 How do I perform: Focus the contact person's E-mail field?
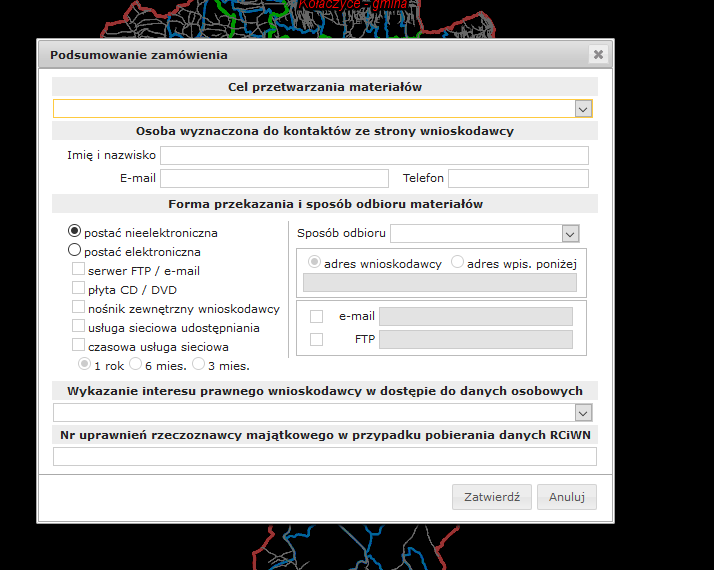[x=274, y=178]
